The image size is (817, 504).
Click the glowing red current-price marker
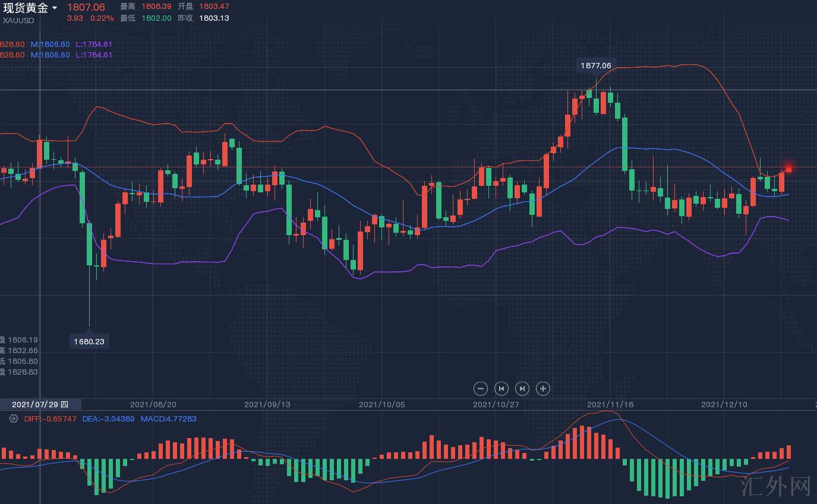[x=788, y=169]
